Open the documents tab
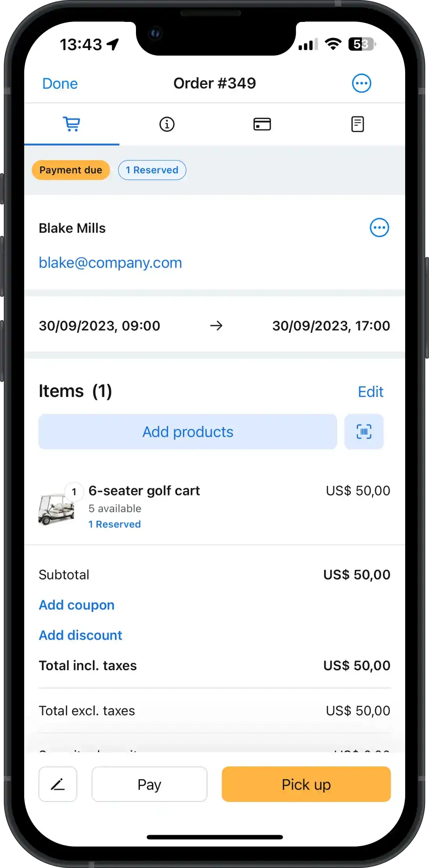 [x=357, y=124]
